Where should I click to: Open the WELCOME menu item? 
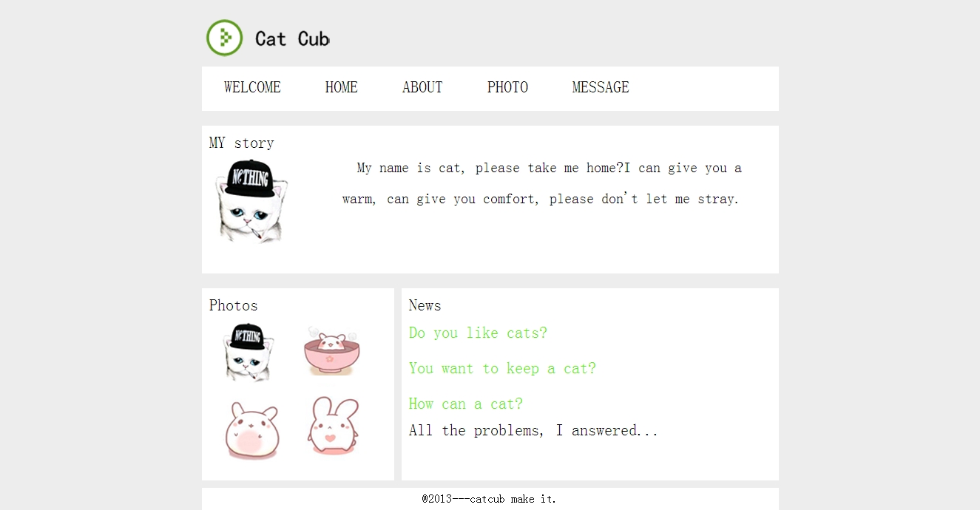252,87
